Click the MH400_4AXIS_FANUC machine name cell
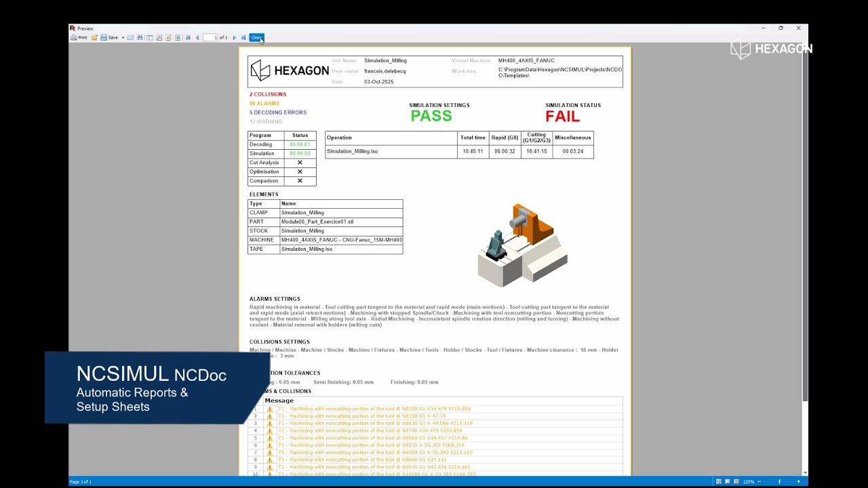This screenshot has height=488, width=868. tap(342, 240)
